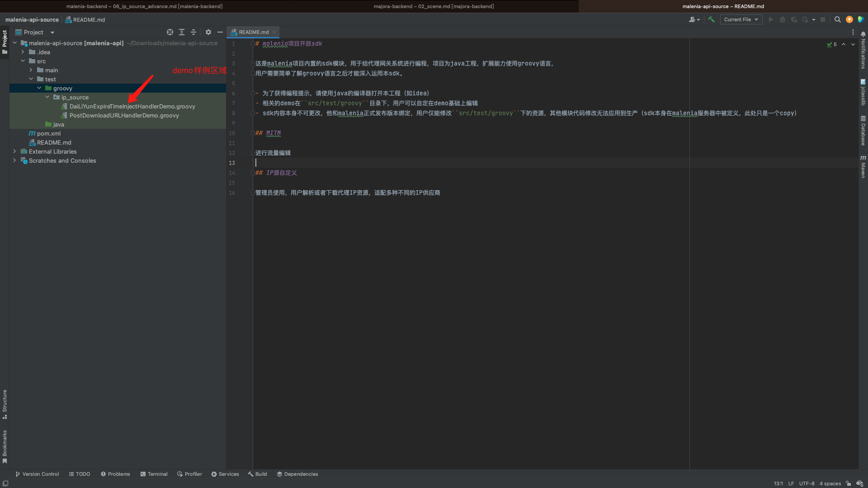Open Notifications side panel
Image resolution: width=868 pixels, height=488 pixels.
click(863, 50)
